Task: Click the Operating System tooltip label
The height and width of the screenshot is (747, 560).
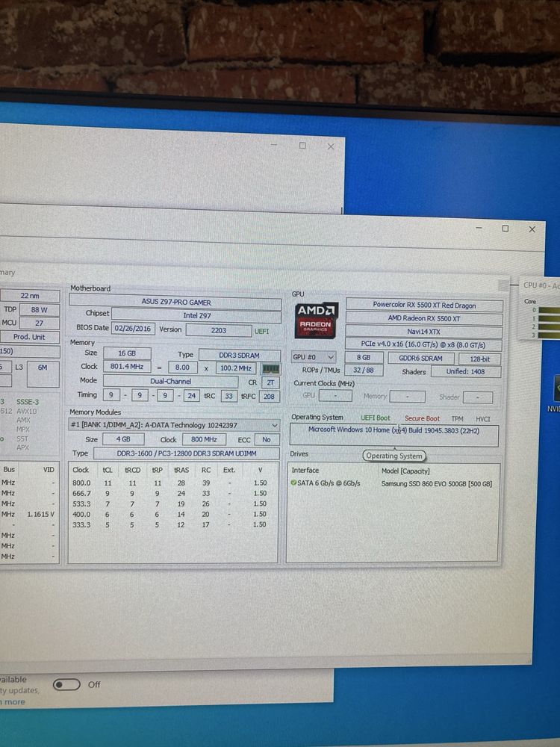Action: coord(393,456)
